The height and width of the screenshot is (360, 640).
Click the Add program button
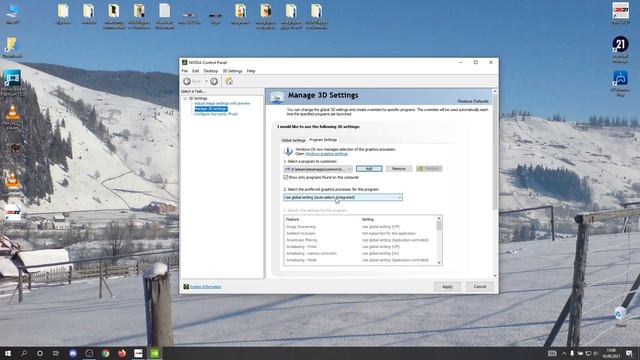click(369, 169)
